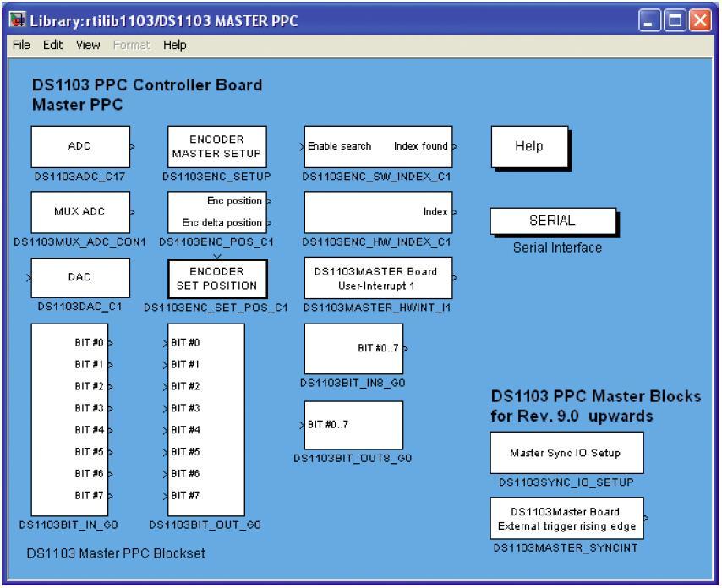Image resolution: width=722 pixels, height=588 pixels.
Task: Click BIT #0 output port of bit input block
Action: [111, 343]
